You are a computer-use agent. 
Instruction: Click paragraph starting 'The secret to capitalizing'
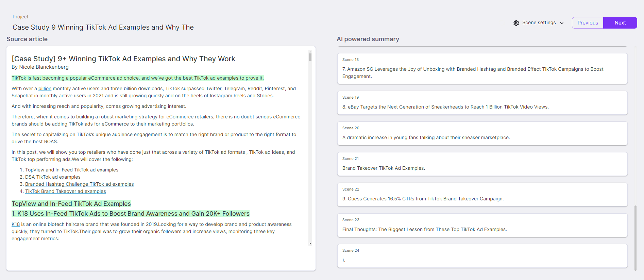[154, 138]
